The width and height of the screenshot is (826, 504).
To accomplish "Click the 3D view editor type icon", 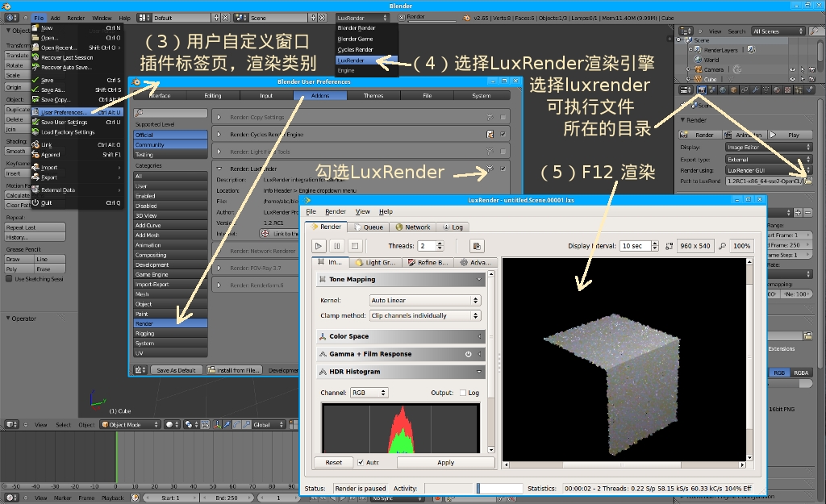I will point(11,424).
